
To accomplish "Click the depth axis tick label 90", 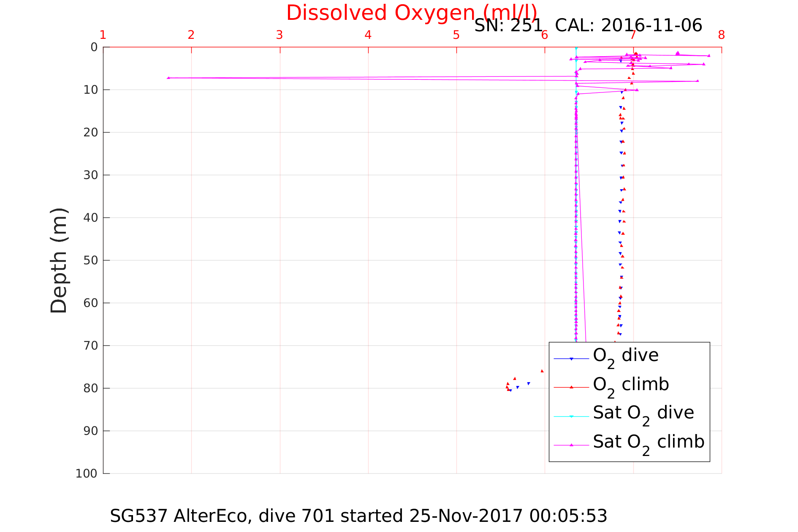I will click(x=91, y=431).
